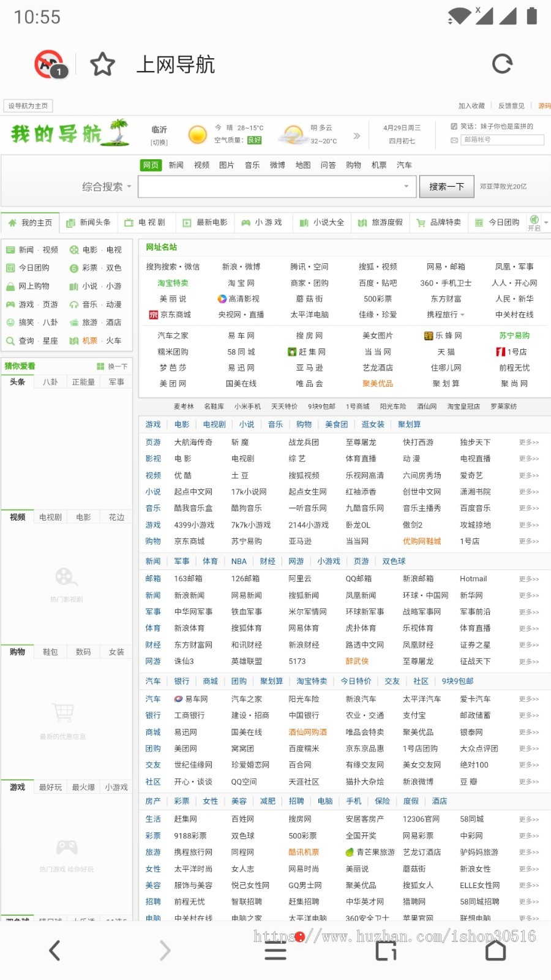Click the 赶集网 green house icon
Viewport: 551px width, 980px height.
[293, 352]
